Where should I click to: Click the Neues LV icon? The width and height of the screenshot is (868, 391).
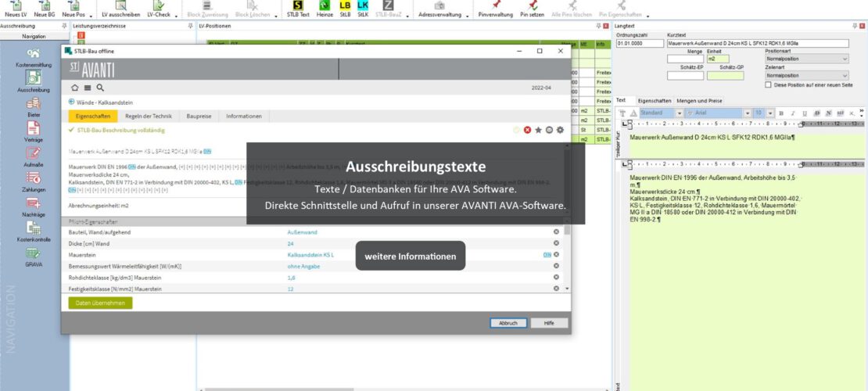(17, 9)
